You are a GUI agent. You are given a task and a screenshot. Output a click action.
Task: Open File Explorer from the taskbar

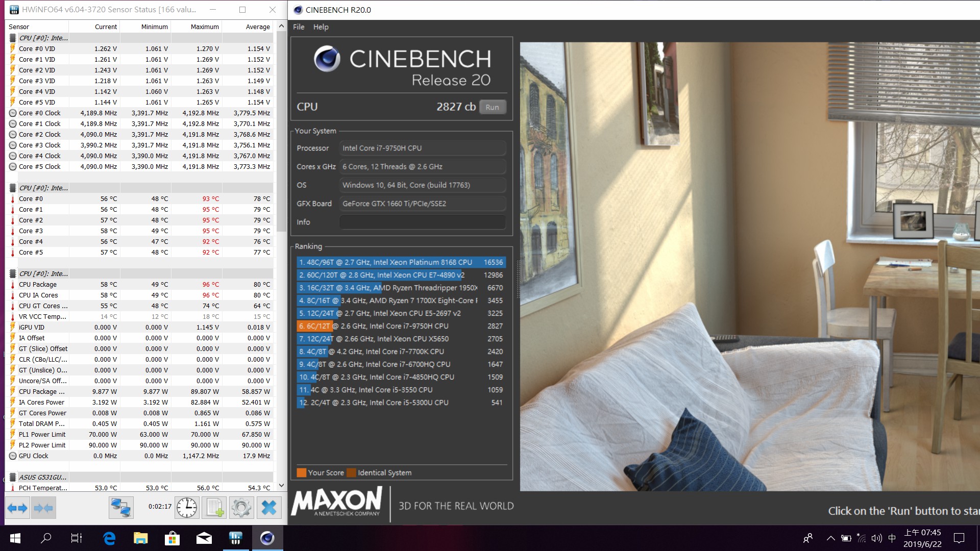140,538
